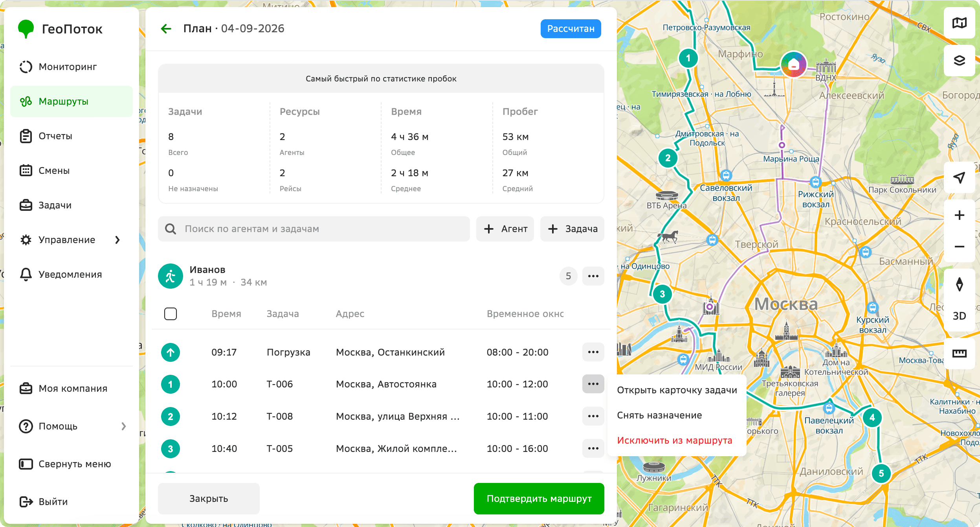Click route stop marker 1 on map
Viewport: 980px width, 527px height.
[688, 58]
